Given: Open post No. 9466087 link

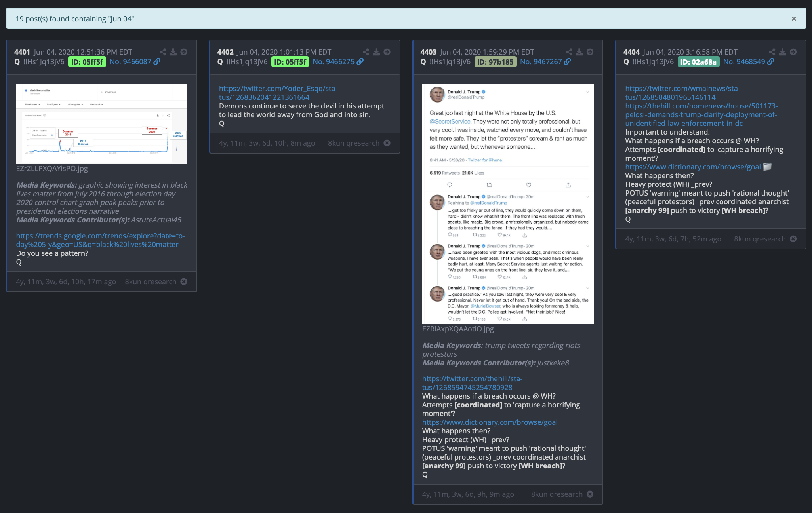Looking at the screenshot, I should click(130, 61).
